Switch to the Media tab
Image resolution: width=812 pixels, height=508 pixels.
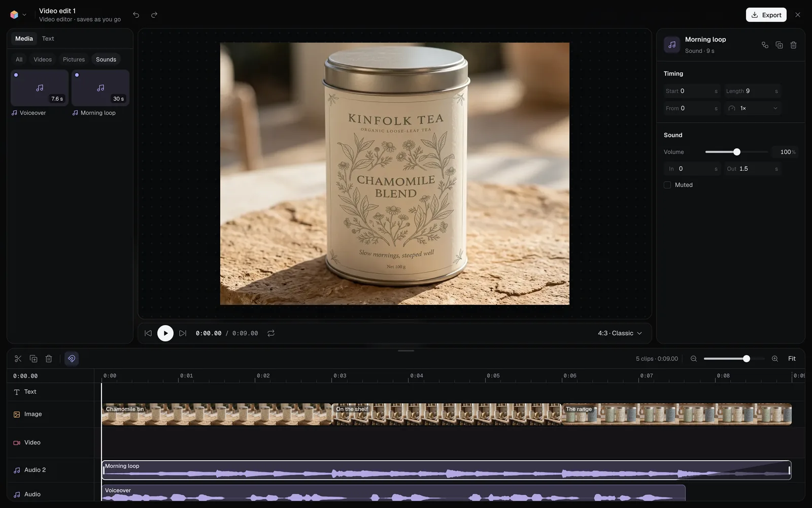(24, 39)
